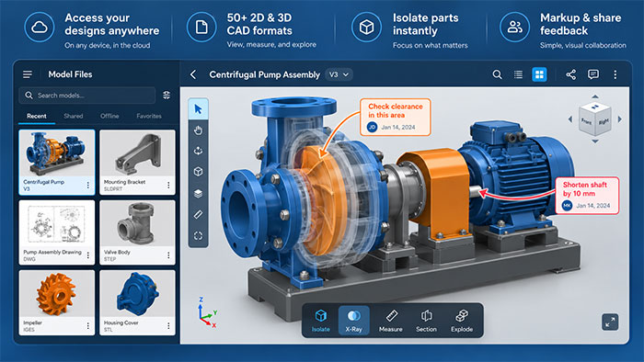Open the Check clearance annotation note
Viewport: 644px width, 362px height.
point(395,117)
